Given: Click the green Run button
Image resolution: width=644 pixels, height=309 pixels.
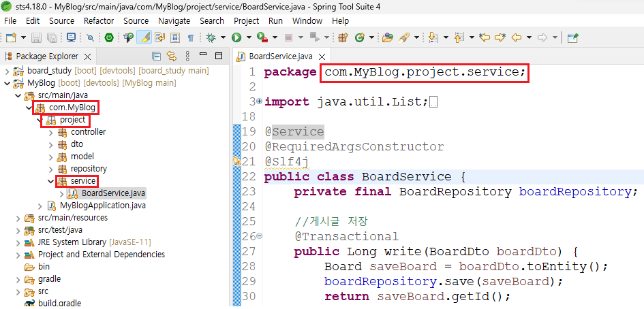Looking at the screenshot, I should click(236, 37).
